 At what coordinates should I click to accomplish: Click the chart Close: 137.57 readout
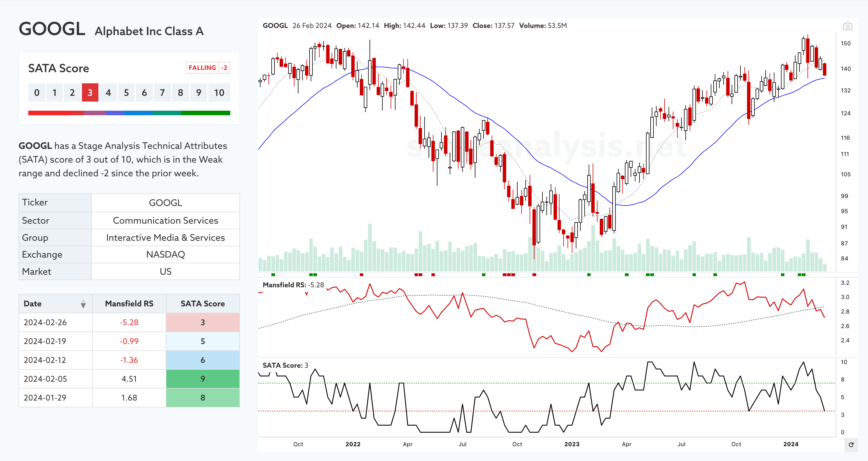tap(493, 26)
